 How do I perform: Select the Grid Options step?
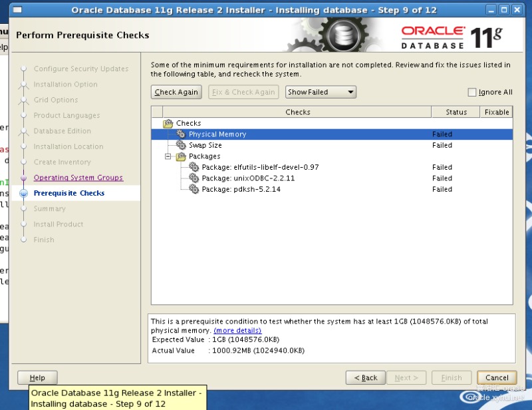click(56, 100)
